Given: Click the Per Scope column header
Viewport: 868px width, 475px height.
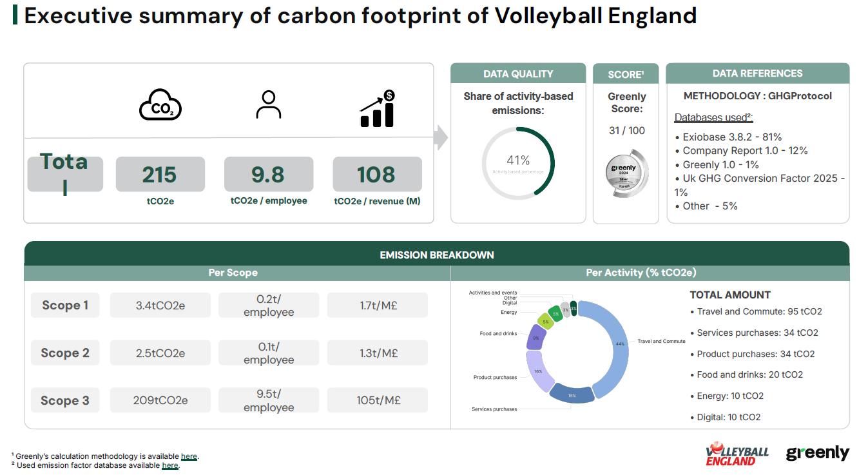Looking at the screenshot, I should [233, 273].
